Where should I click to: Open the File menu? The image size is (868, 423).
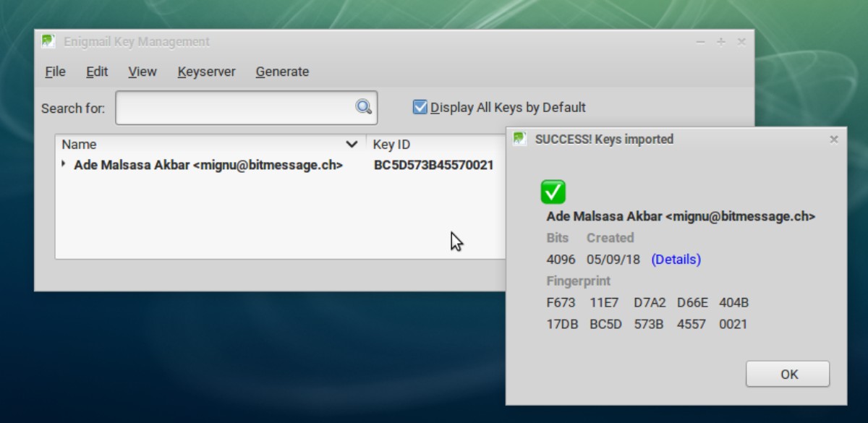coord(55,72)
